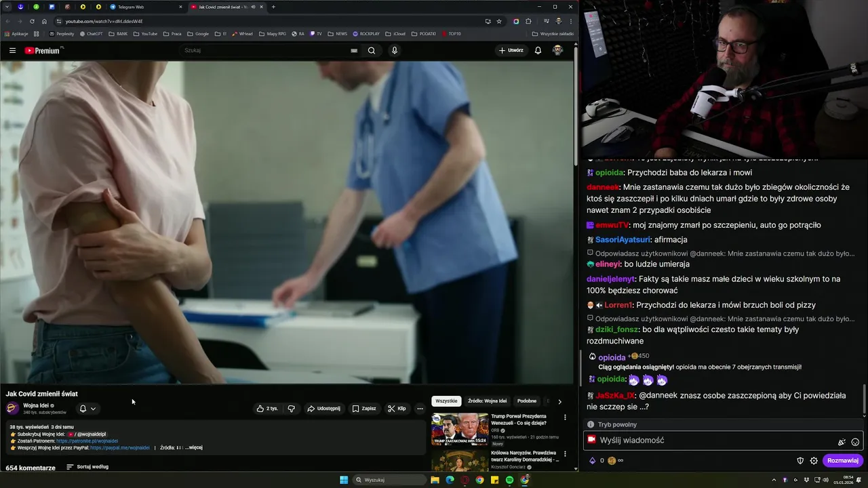
Task: Share the video via Udostępnij
Action: 323,409
